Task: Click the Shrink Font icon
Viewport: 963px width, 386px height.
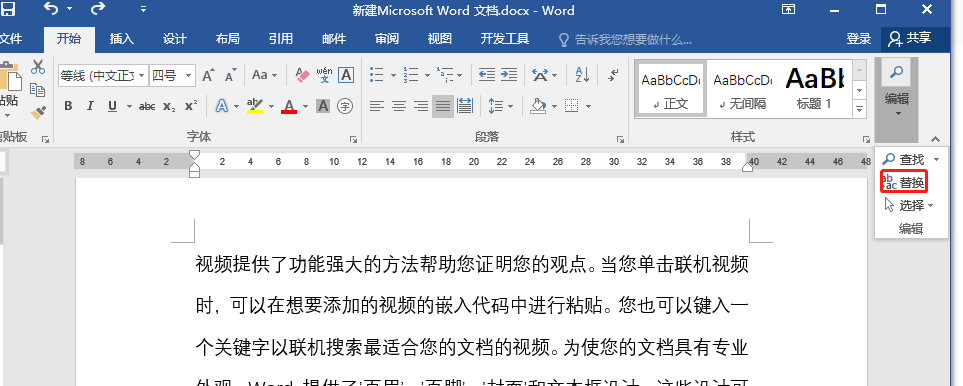Action: coord(230,75)
